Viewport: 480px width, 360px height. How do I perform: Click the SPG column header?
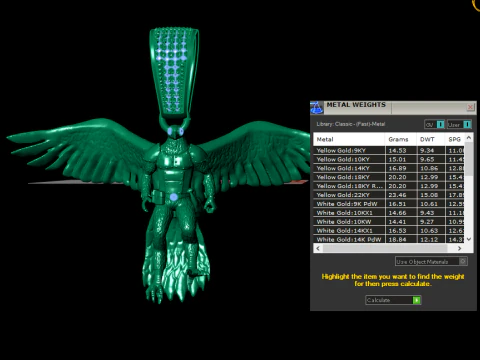click(455, 139)
